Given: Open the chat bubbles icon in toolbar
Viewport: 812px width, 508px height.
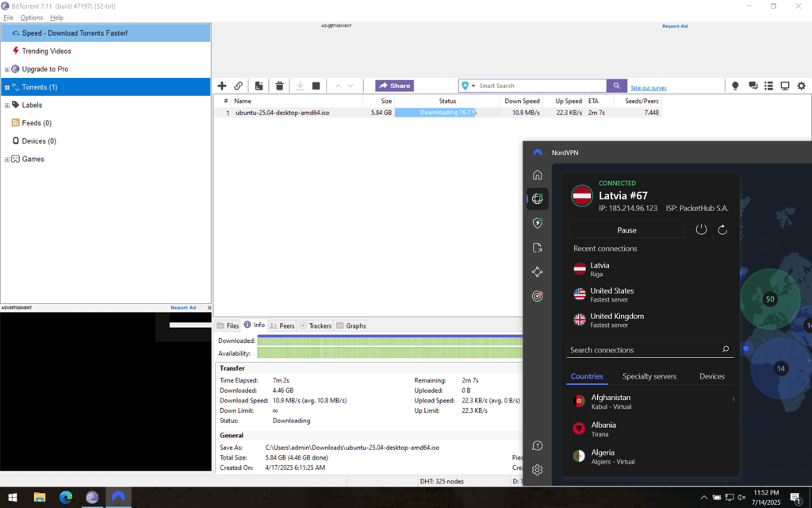Looking at the screenshot, I should coord(753,86).
